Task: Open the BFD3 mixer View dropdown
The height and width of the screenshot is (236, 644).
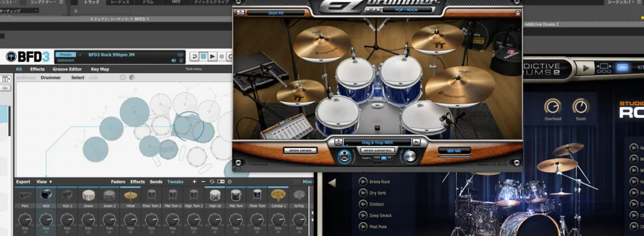Action: [44, 182]
